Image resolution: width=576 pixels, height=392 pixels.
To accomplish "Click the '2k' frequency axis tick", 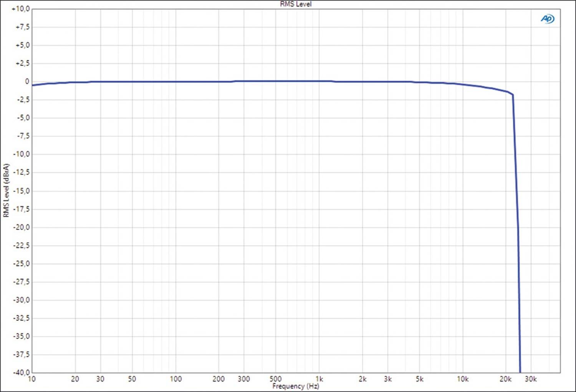I will pos(362,379).
